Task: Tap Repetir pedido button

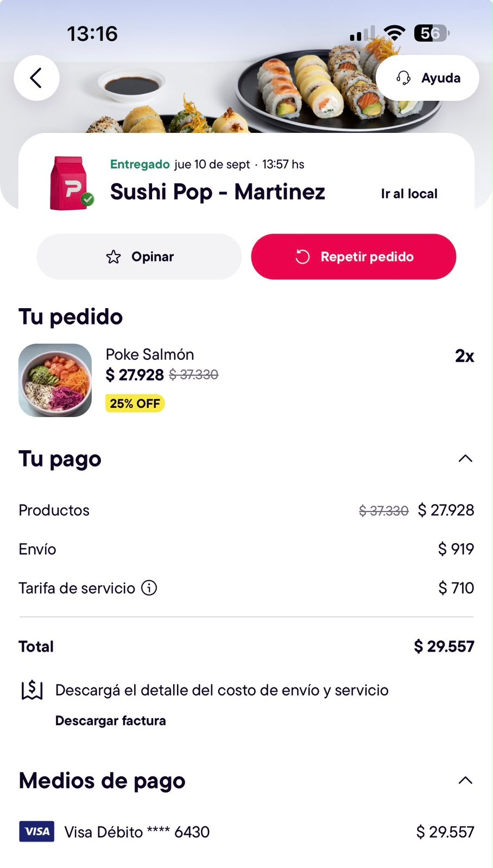Action: tap(353, 257)
